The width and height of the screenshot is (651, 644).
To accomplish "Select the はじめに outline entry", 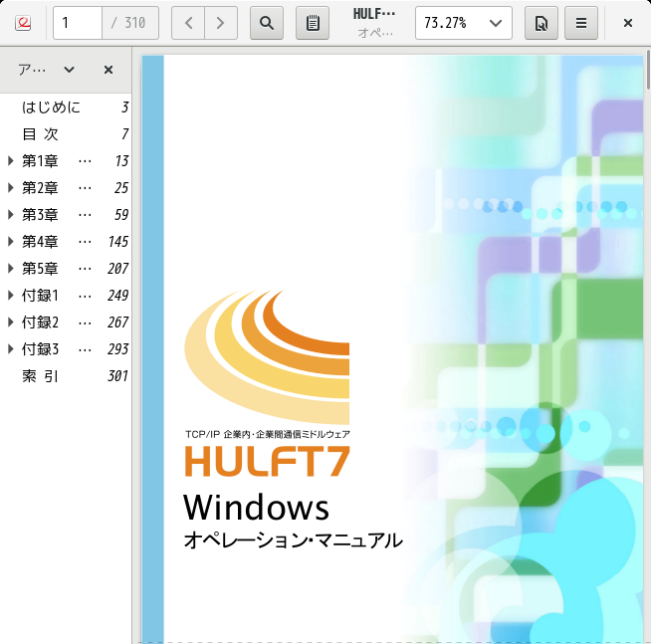I will coord(66,107).
